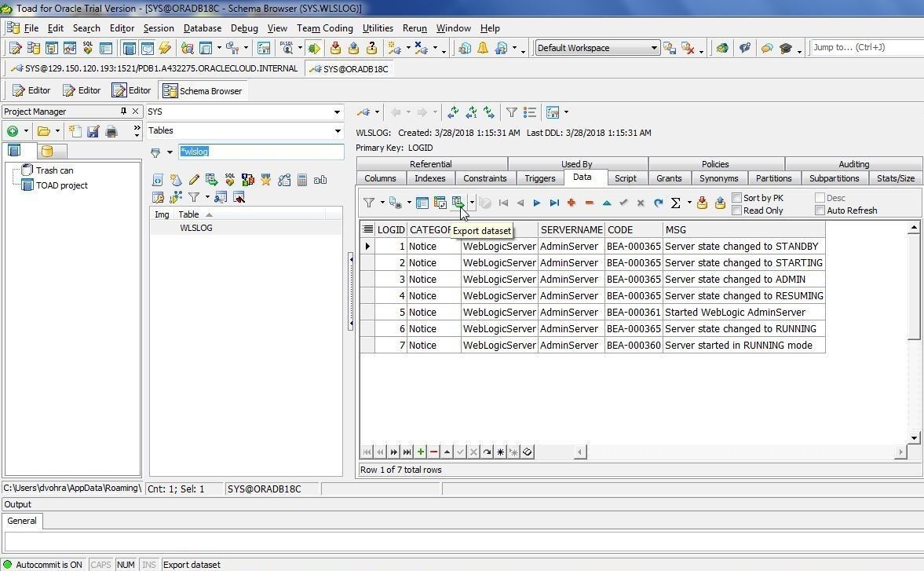The width and height of the screenshot is (924, 571).
Task: Switch to the Constraints tab
Action: [x=485, y=178]
